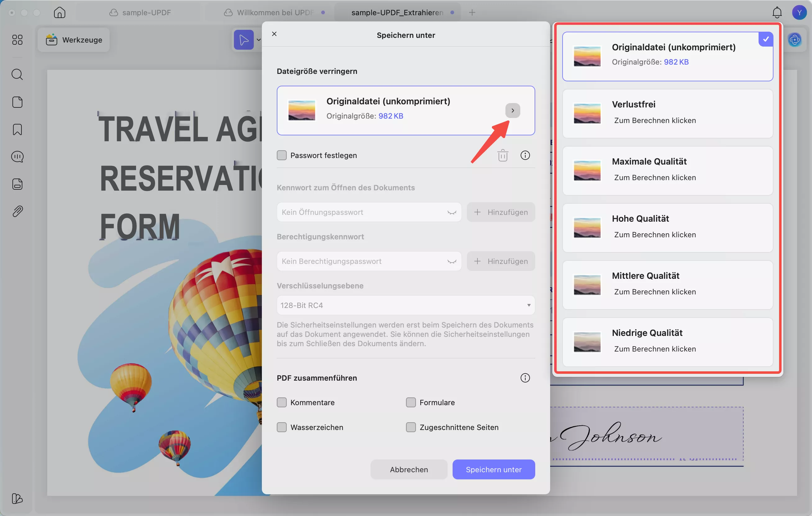Check the Kommentare checkbox

point(281,402)
